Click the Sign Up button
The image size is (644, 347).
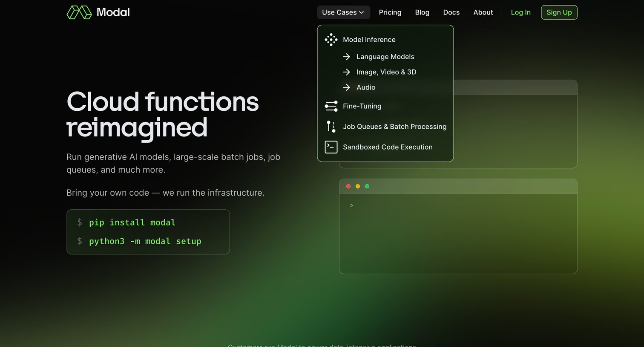559,12
